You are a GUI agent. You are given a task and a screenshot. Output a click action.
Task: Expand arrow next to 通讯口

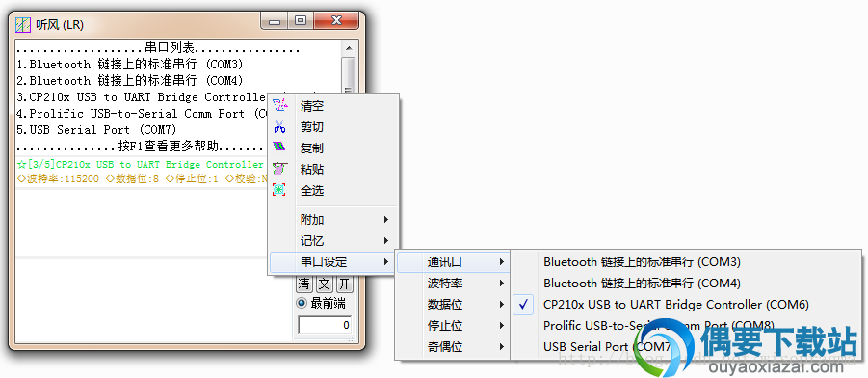(x=502, y=261)
